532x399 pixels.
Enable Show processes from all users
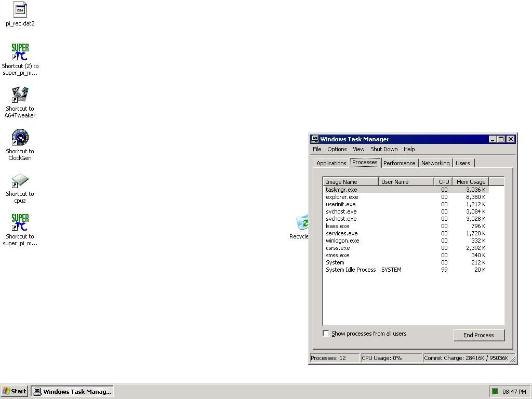coord(326,333)
